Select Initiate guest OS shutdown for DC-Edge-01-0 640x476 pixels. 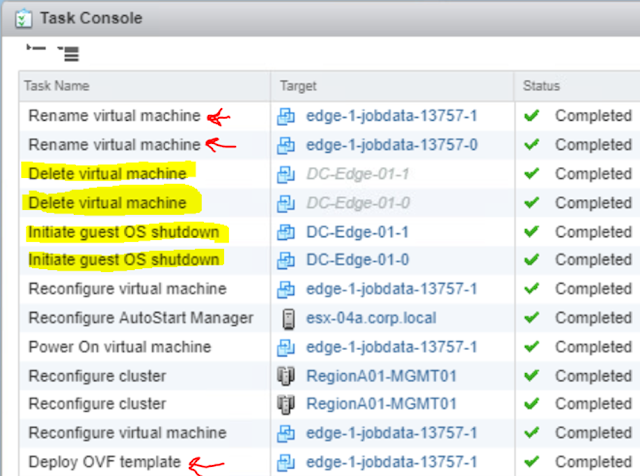click(124, 260)
